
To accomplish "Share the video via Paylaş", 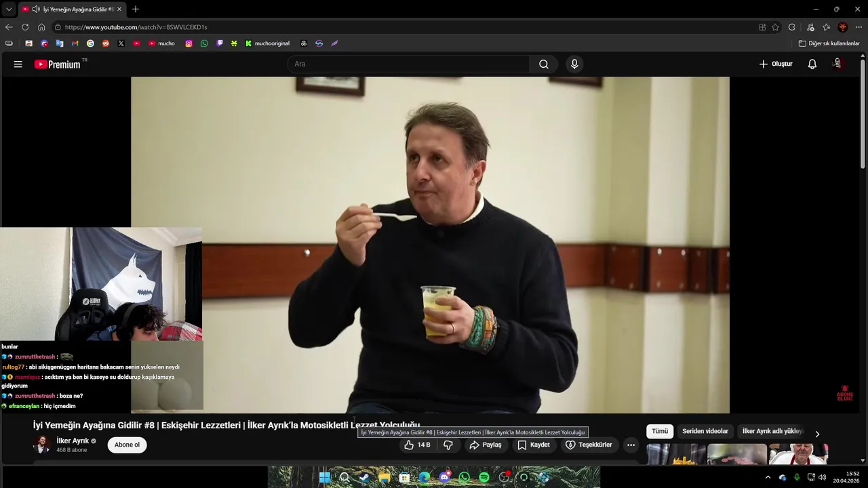I will point(485,445).
